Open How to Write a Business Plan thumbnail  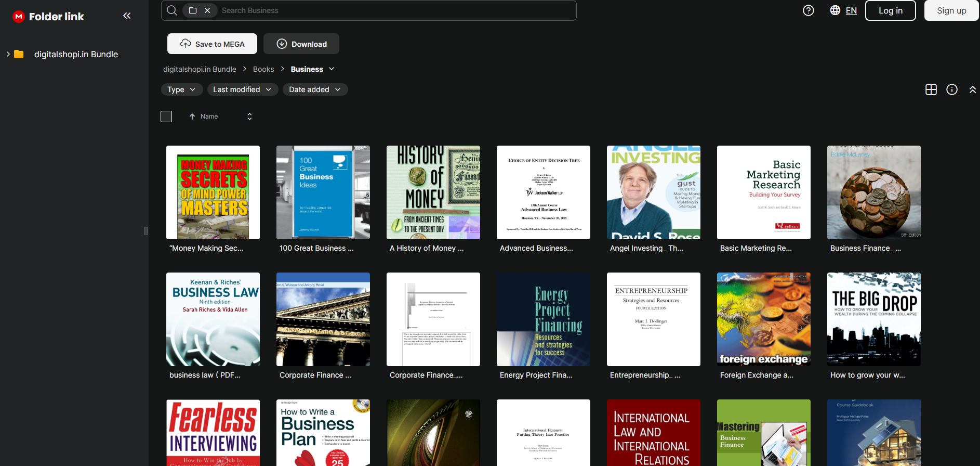pyautogui.click(x=323, y=433)
